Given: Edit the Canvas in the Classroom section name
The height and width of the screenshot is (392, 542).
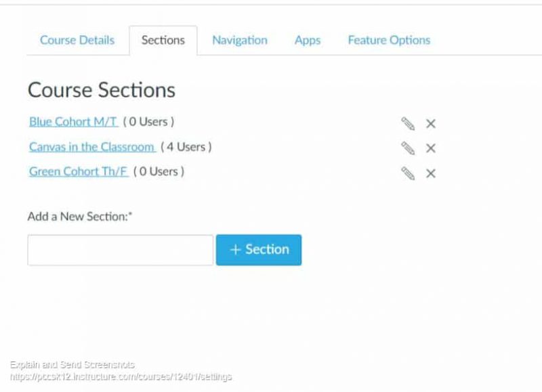Looking at the screenshot, I should click(x=407, y=148).
